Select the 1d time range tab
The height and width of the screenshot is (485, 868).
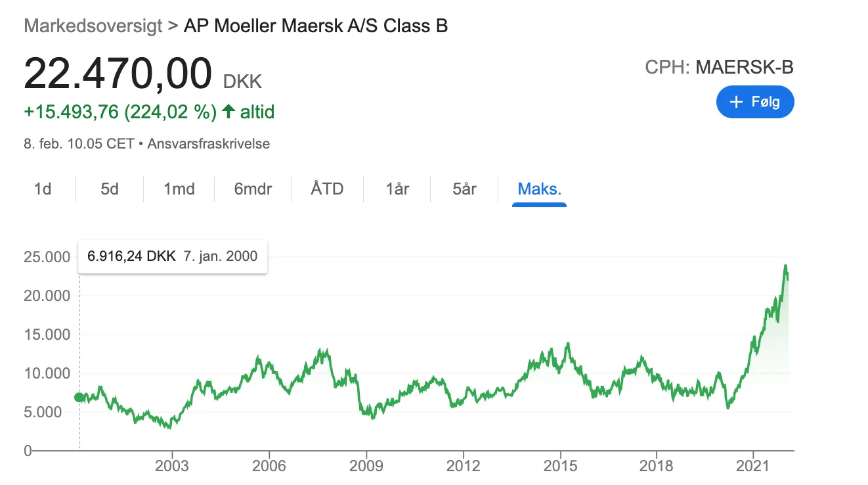tap(43, 189)
